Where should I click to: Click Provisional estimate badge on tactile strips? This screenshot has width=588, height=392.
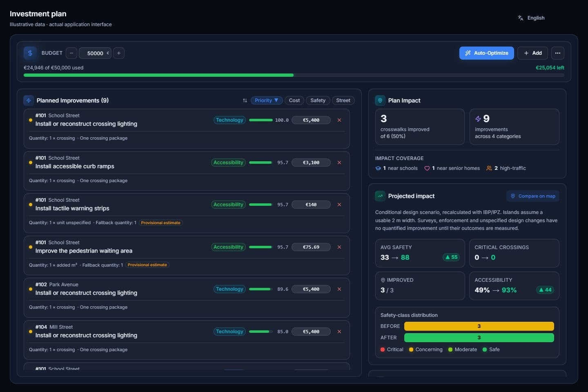(160, 223)
